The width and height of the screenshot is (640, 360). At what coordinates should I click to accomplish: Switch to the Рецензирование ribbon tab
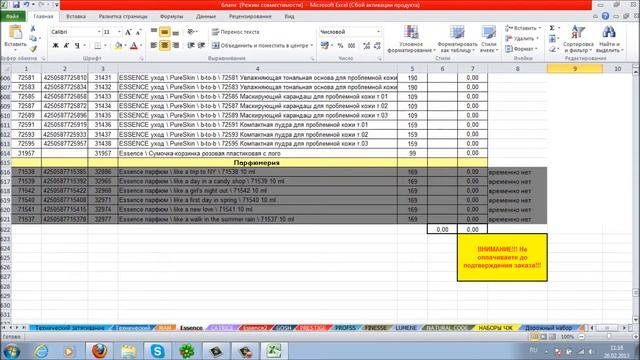tap(250, 16)
